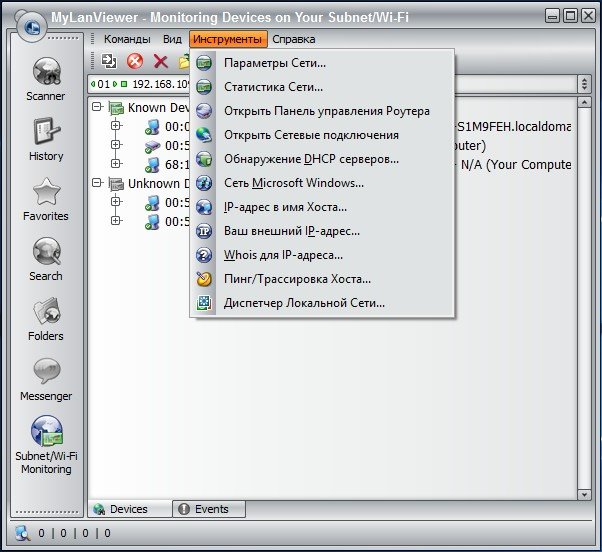Click the icon beside Параметры Сети

pos(204,63)
